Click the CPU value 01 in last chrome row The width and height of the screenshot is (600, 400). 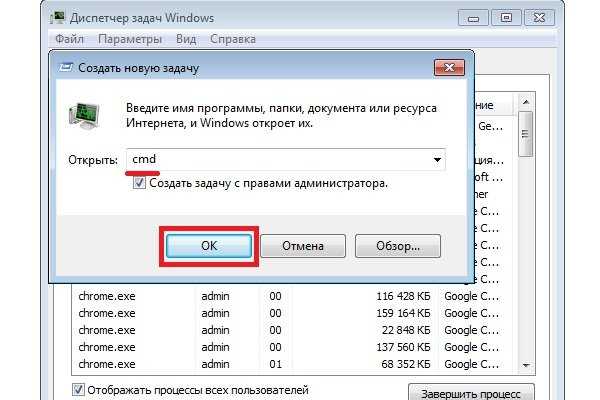[x=276, y=364]
